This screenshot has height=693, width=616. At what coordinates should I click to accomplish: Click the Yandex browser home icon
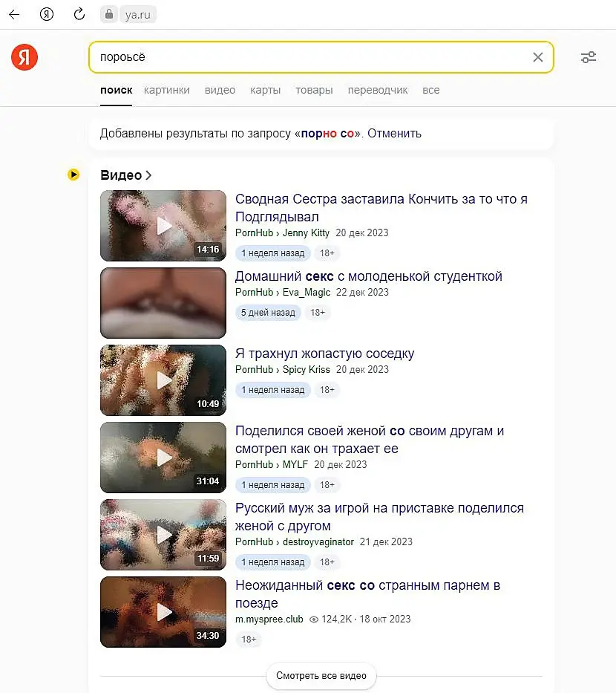point(46,14)
